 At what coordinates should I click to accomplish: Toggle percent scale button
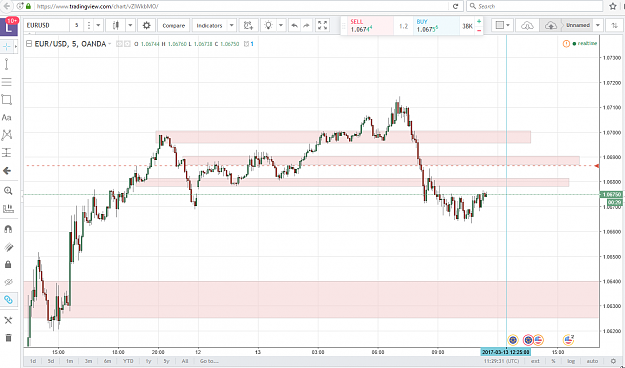pyautogui.click(x=554, y=361)
